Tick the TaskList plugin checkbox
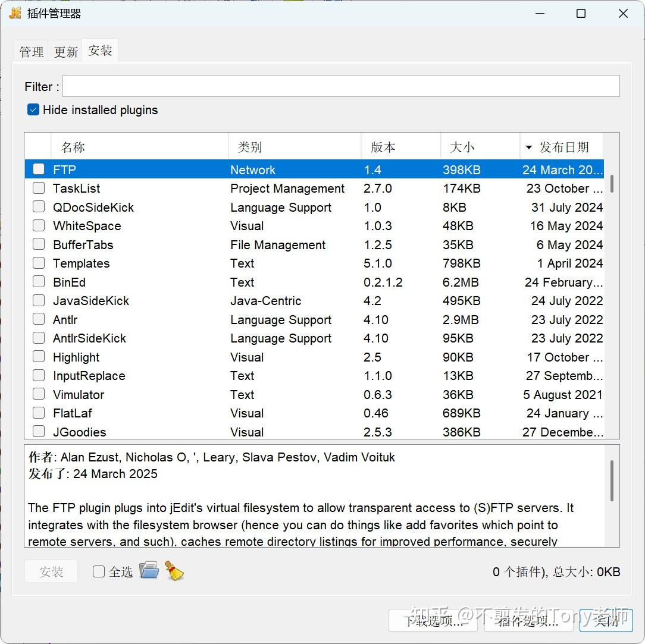 coord(39,188)
